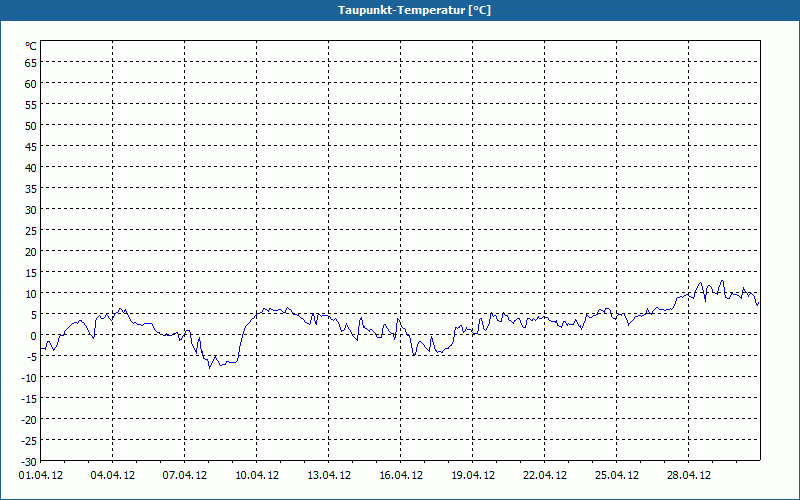Viewport: 800px width, 500px height.
Task: Click the 30 y-axis label
Action: pos(31,210)
